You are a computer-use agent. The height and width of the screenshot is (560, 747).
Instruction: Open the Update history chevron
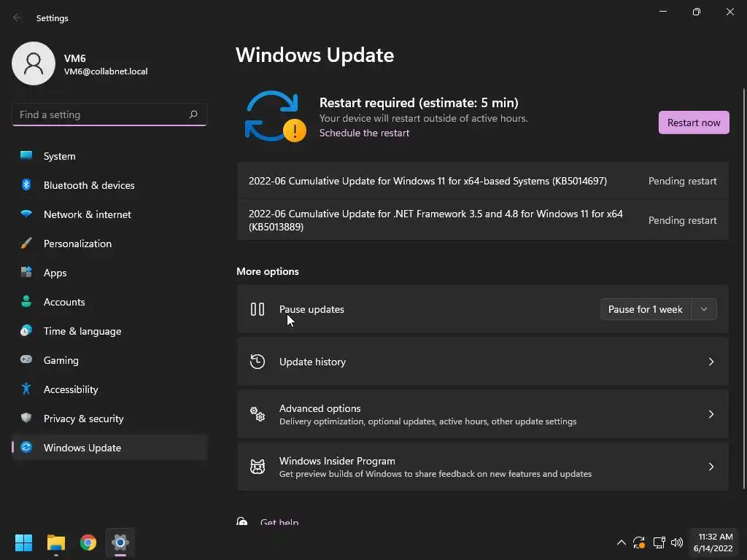tap(711, 362)
